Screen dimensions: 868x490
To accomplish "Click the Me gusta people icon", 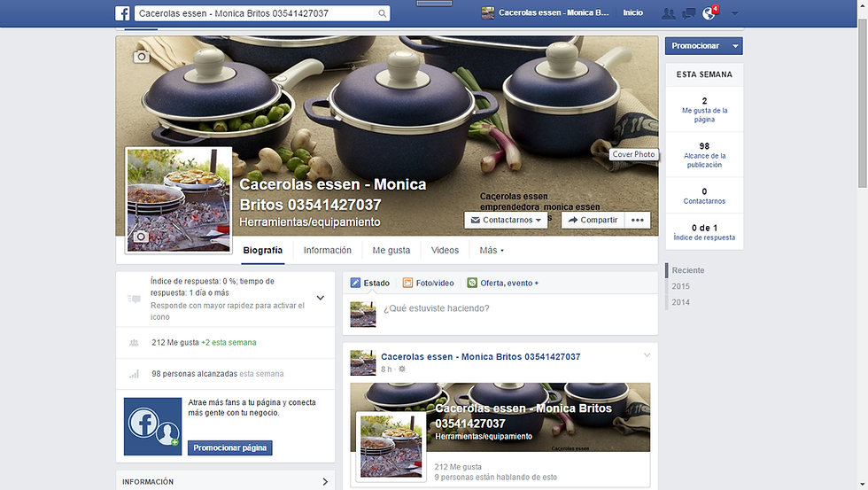I will (x=134, y=343).
